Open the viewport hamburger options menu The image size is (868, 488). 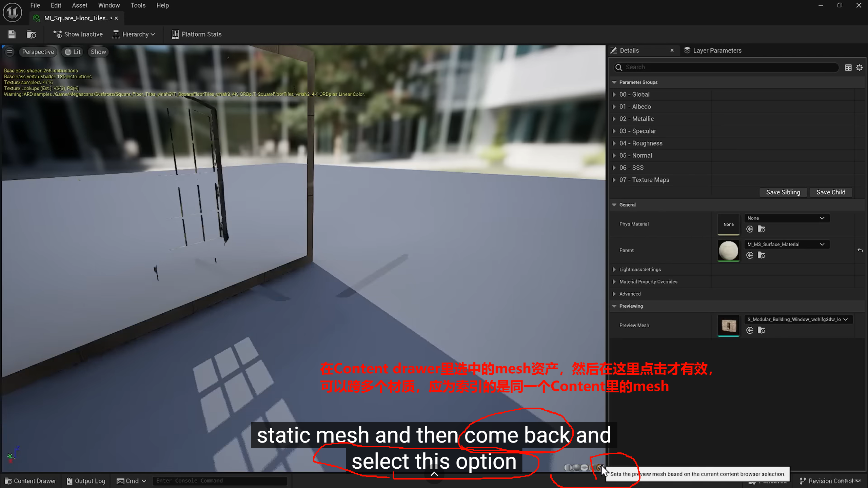coord(9,52)
